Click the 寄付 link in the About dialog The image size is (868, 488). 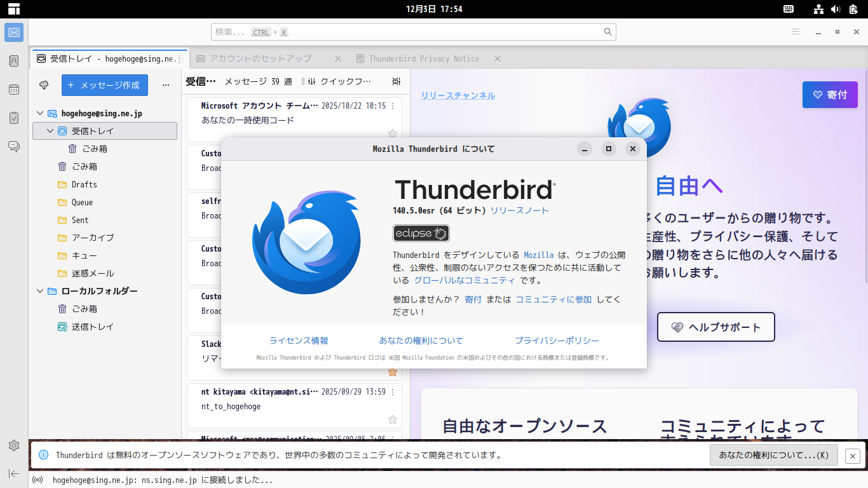click(473, 299)
